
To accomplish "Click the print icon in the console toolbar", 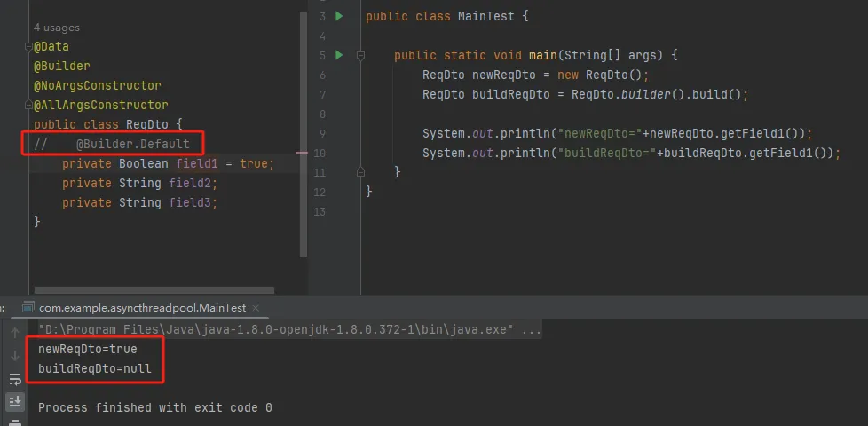I will 15,421.
